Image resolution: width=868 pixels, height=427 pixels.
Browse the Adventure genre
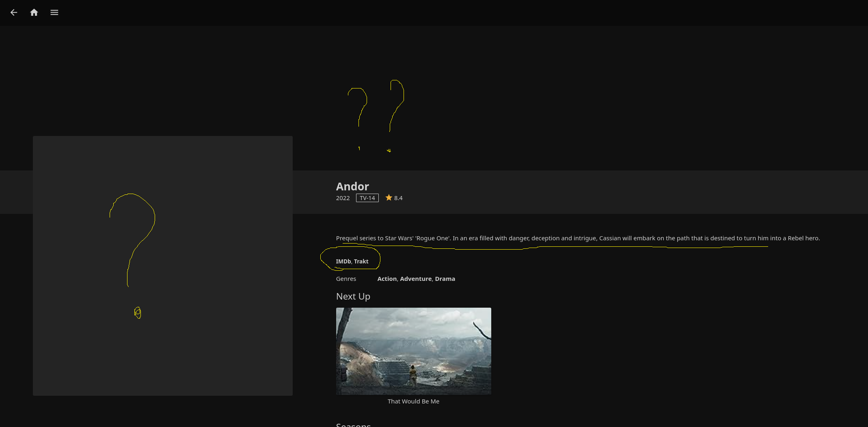tap(416, 279)
